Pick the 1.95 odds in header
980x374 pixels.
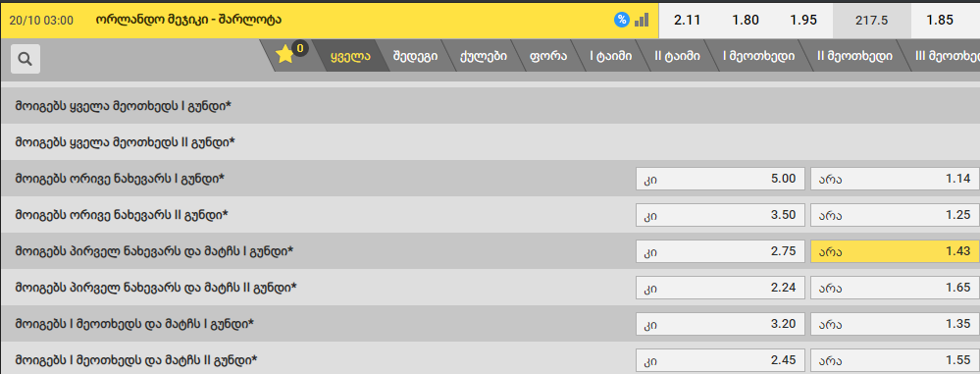click(x=803, y=20)
